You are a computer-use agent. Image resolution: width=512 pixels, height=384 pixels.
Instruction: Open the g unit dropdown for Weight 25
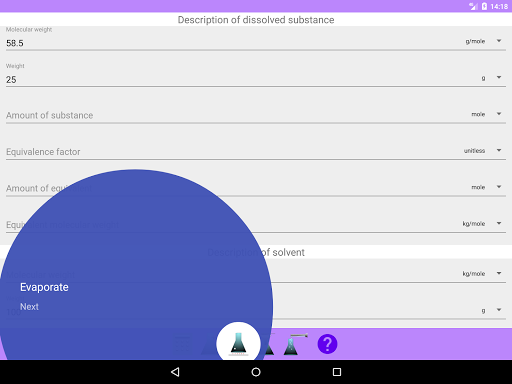[x=491, y=78]
